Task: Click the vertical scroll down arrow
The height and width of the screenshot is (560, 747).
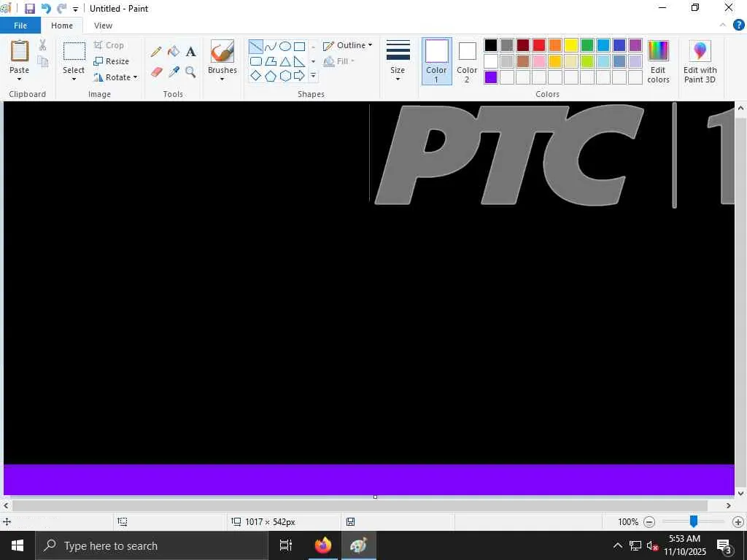Action: tap(740, 494)
